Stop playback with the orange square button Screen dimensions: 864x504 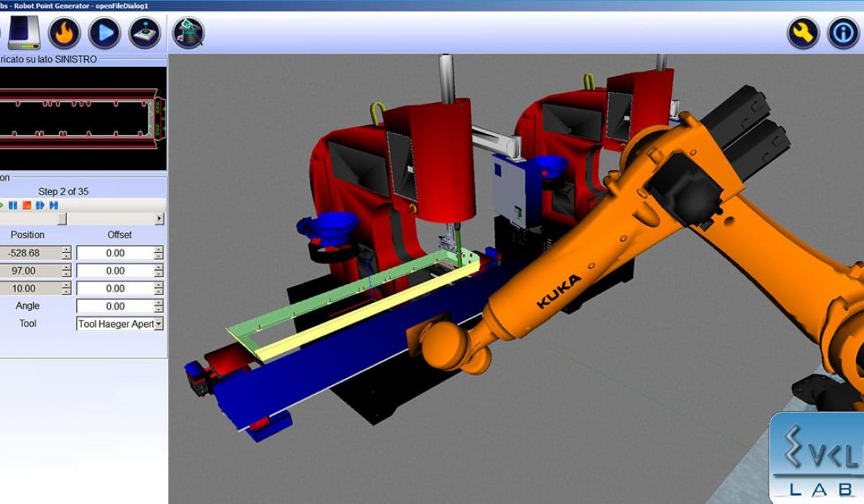pos(27,205)
